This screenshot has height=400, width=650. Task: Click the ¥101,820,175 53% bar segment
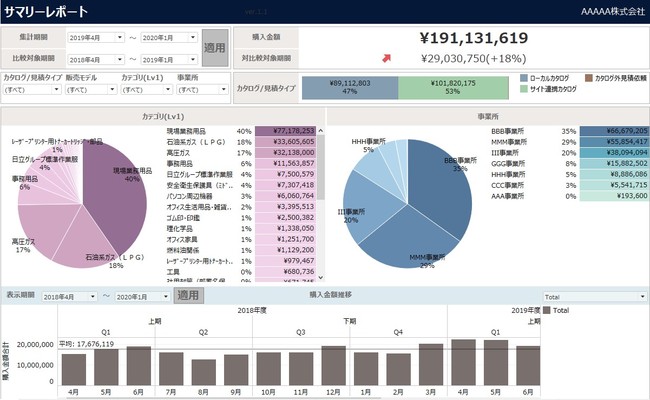click(x=453, y=87)
